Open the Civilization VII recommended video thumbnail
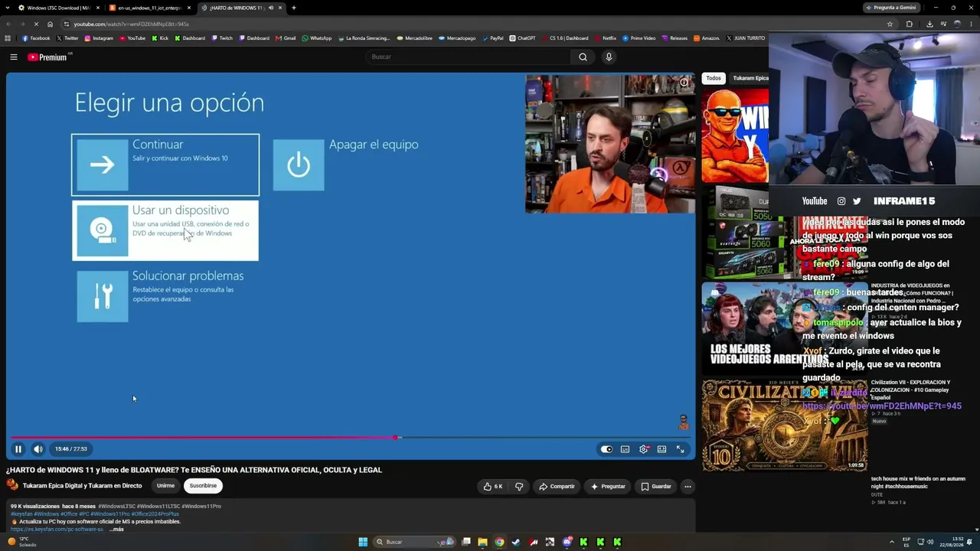Image resolution: width=980 pixels, height=551 pixels. [785, 425]
